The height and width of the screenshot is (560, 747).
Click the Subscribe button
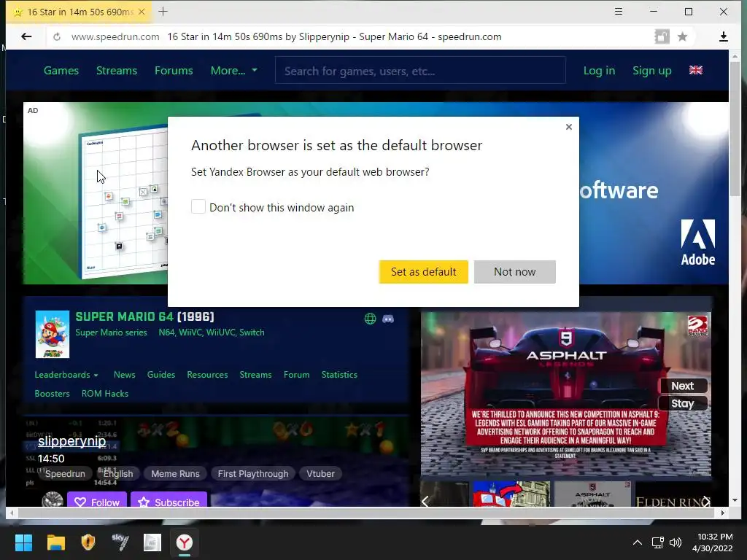pos(169,501)
